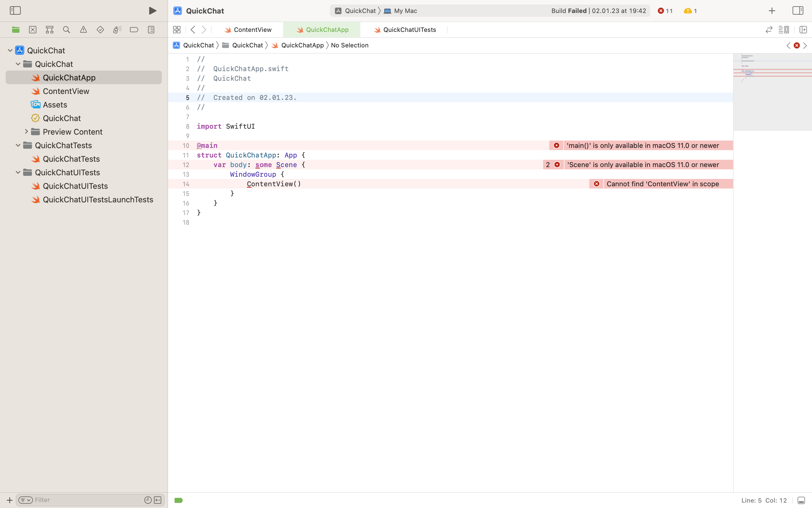Enable code review mode
Image resolution: width=812 pixels, height=508 pixels.
tap(769, 30)
